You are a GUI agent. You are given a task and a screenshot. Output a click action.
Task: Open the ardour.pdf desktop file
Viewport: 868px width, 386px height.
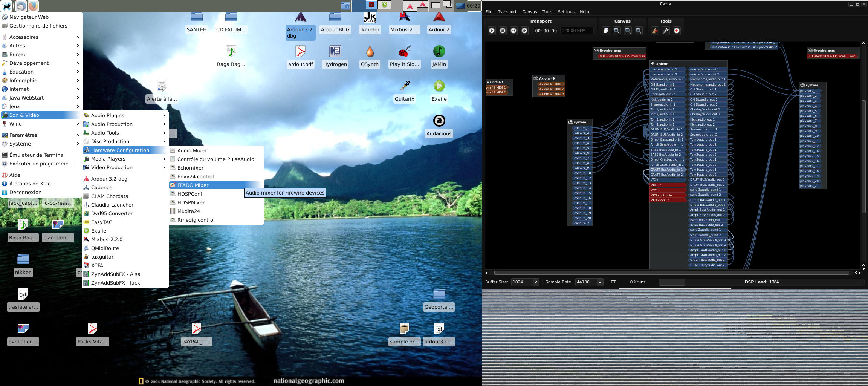coord(300,57)
